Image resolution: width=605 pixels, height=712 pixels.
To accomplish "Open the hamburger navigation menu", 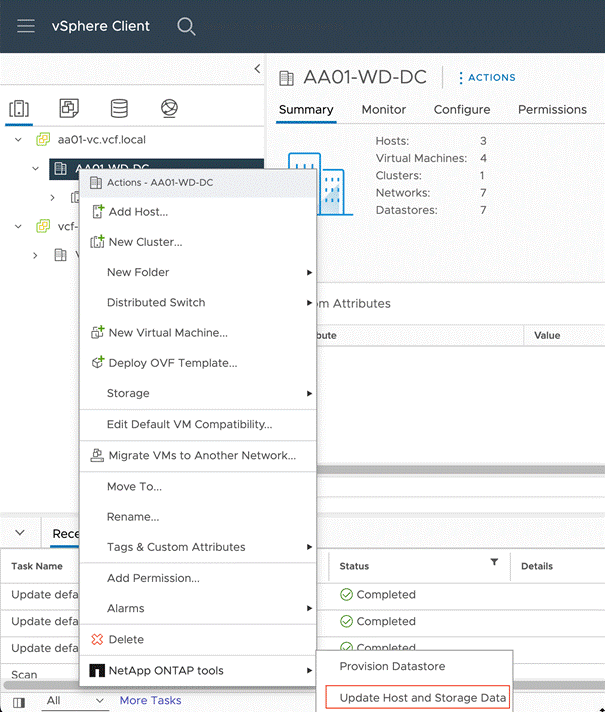I will pos(26,26).
